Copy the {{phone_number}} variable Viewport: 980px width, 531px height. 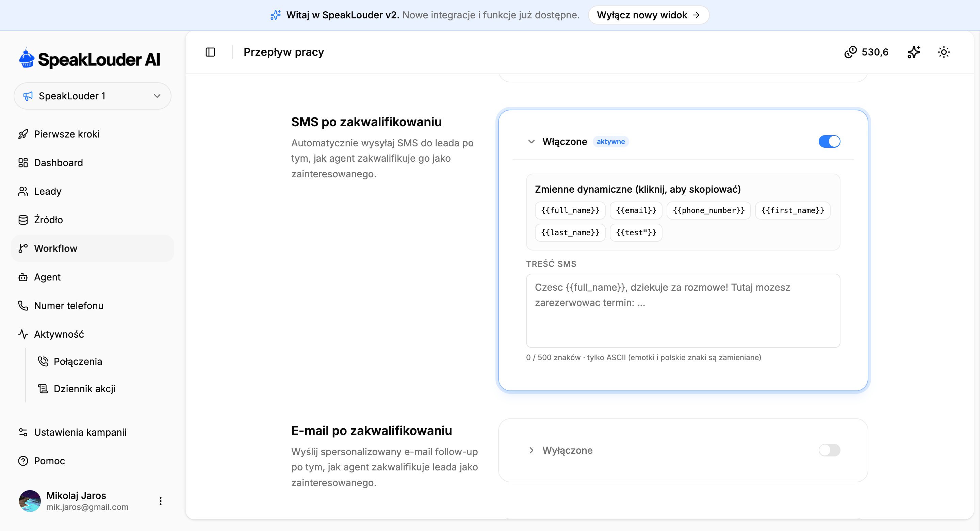(x=709, y=210)
